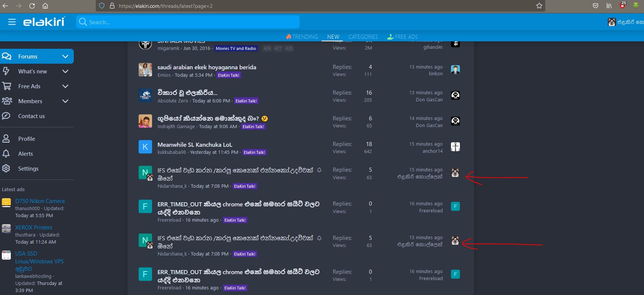Bookmark this page with the star icon
The height and width of the screenshot is (295, 644).
(539, 6)
